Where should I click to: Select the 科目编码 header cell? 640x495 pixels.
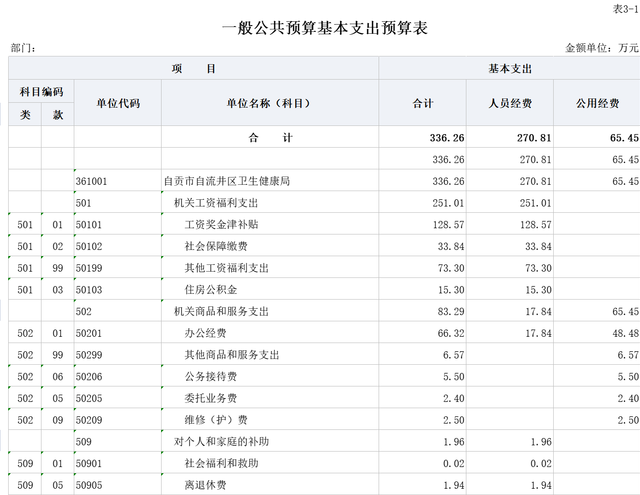coord(41,92)
